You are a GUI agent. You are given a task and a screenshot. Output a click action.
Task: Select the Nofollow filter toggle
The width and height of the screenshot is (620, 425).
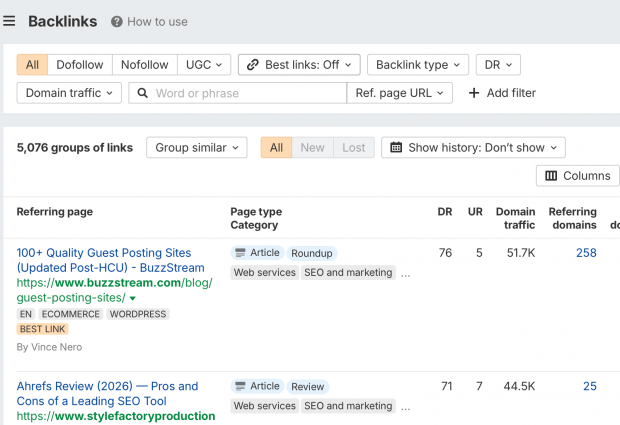(x=145, y=65)
